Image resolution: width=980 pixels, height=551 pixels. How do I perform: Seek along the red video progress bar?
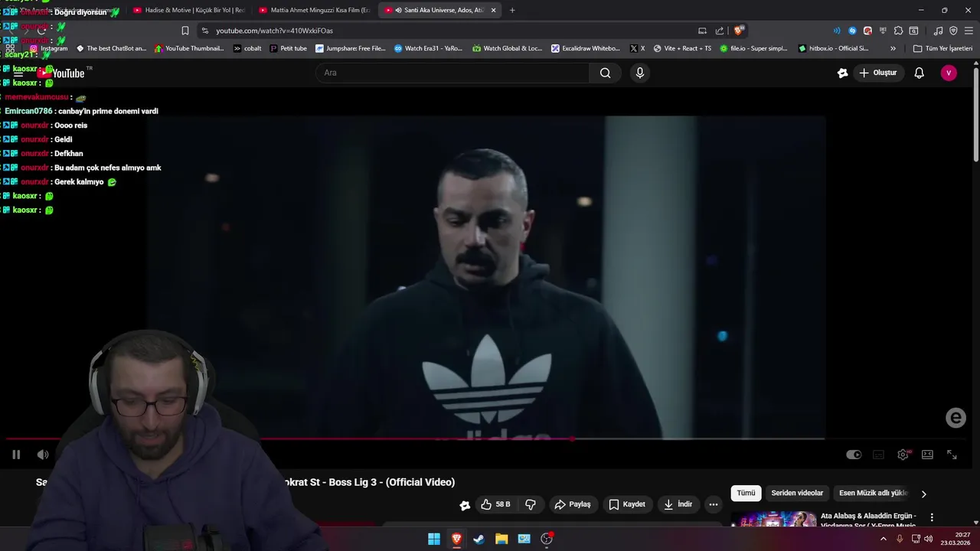[x=413, y=439]
